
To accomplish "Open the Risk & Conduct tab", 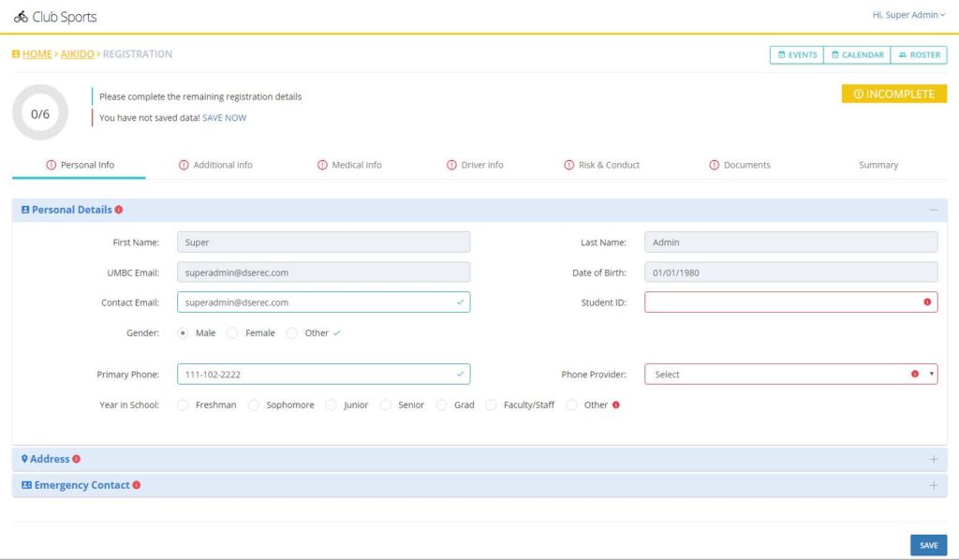I will click(x=601, y=164).
